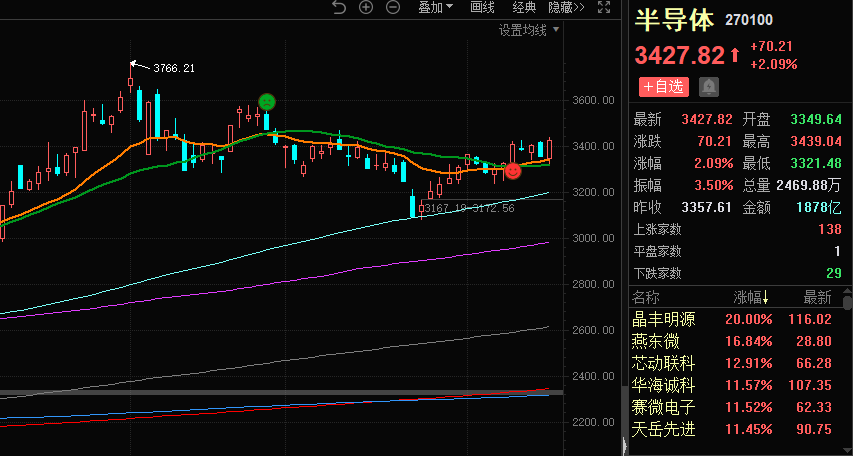Click 隐藏>> to hide side panel

click(566, 7)
